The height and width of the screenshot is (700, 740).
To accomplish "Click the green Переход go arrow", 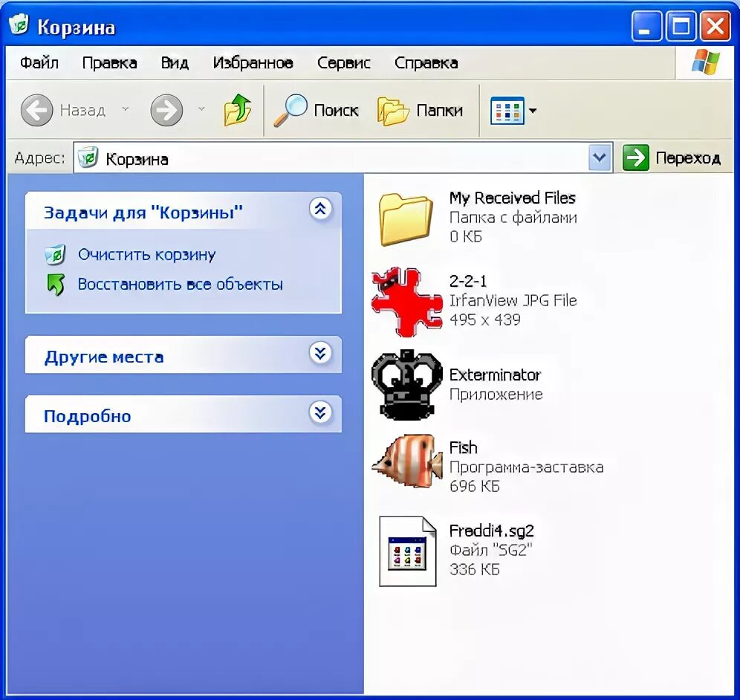I will 636,158.
